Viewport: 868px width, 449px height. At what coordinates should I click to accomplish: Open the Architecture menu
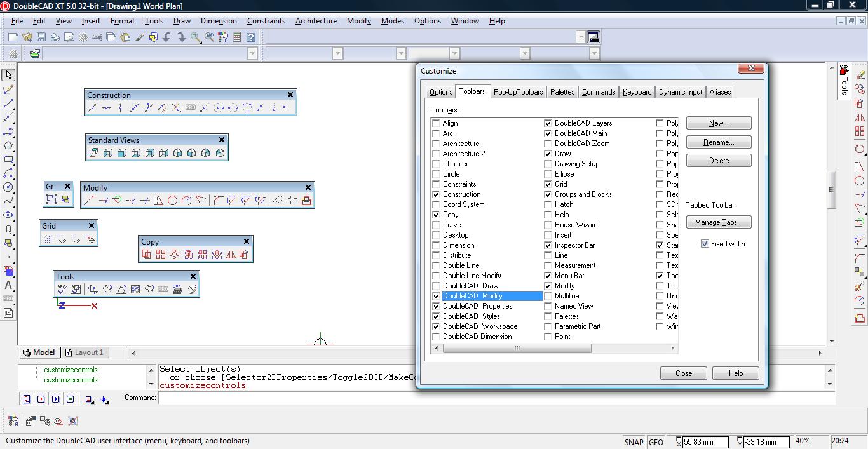(316, 21)
